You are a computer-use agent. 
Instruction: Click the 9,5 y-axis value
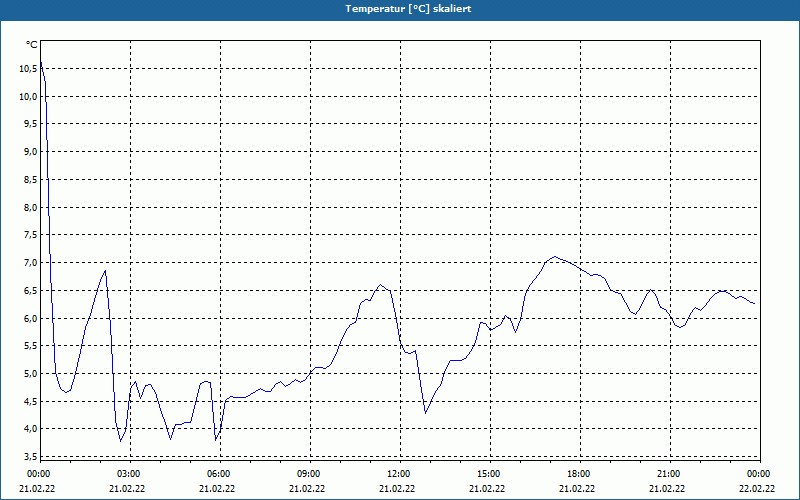30,124
